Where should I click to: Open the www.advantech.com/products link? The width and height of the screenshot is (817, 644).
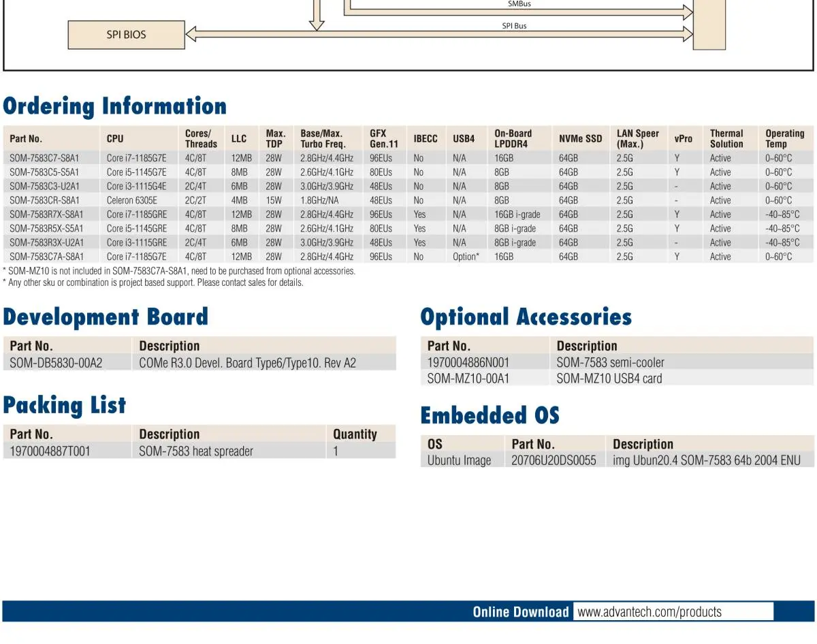(650, 611)
